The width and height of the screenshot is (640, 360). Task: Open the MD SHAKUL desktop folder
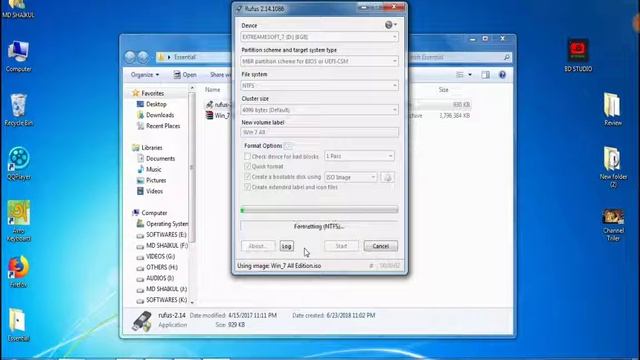coord(18,9)
